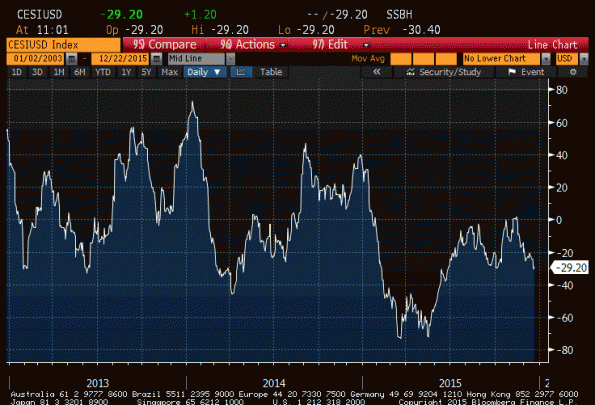Select the 1Y time range
Viewport: 595px width, 405px height.
click(x=126, y=72)
